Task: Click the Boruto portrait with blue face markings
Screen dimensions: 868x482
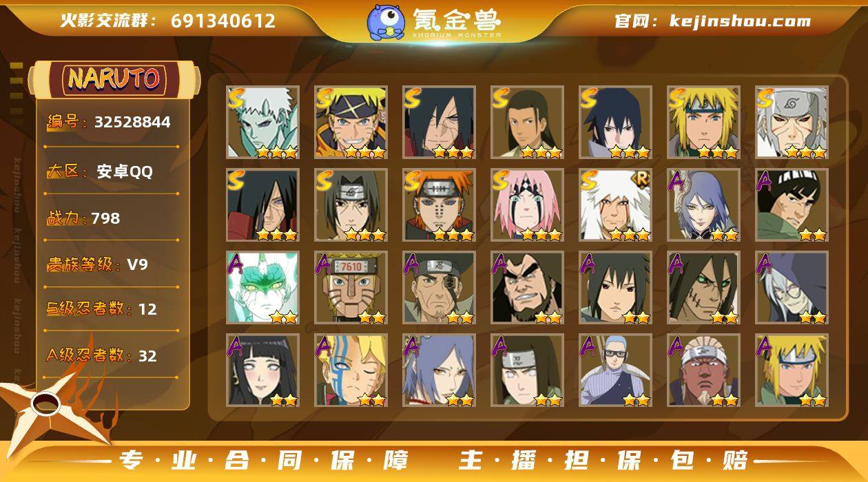Action: [x=351, y=370]
